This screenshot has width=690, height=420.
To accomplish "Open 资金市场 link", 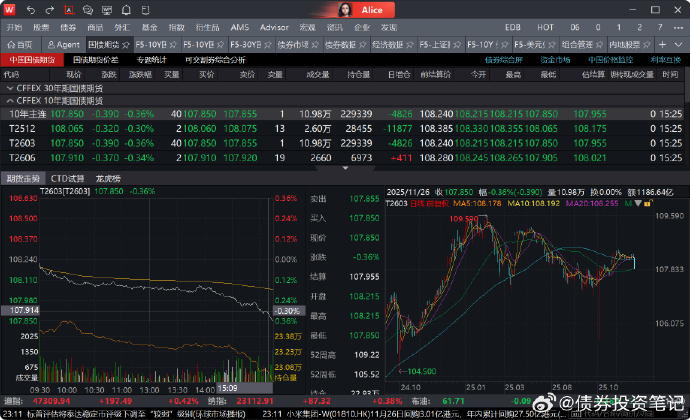I will coord(555,60).
